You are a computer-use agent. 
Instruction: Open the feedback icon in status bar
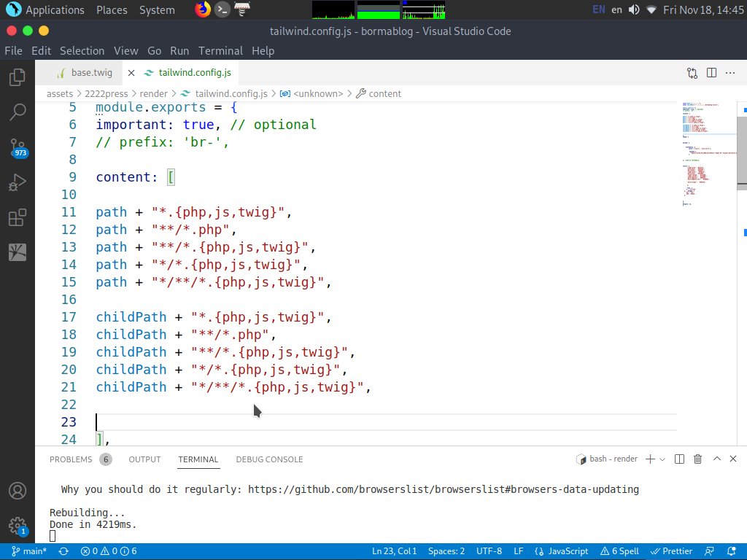709,551
